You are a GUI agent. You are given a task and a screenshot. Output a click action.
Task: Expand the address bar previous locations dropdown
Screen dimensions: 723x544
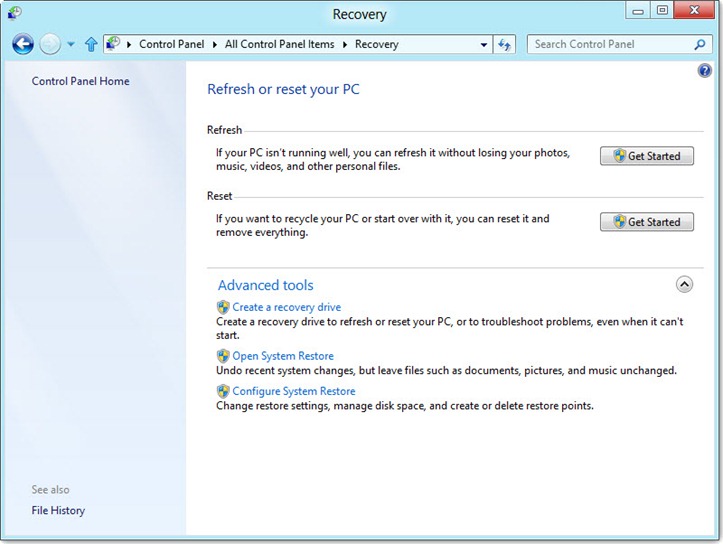(484, 45)
